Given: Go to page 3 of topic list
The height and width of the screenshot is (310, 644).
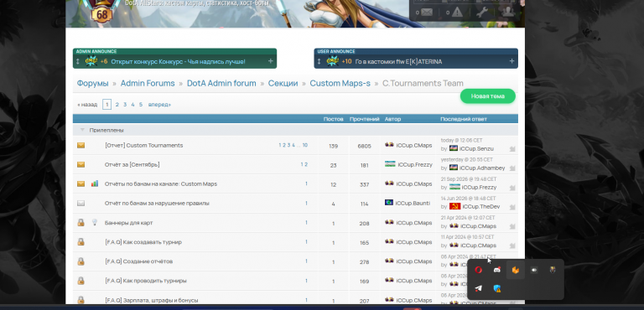Looking at the screenshot, I should click(x=125, y=105).
